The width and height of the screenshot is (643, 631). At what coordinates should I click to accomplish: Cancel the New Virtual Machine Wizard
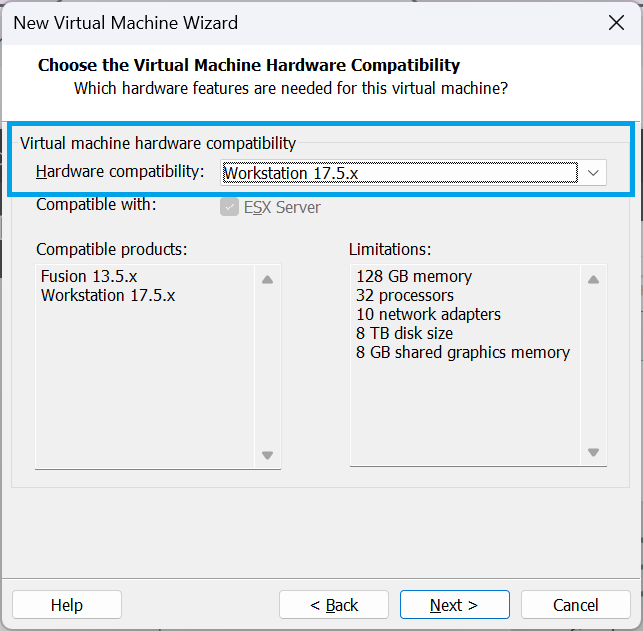click(575, 604)
